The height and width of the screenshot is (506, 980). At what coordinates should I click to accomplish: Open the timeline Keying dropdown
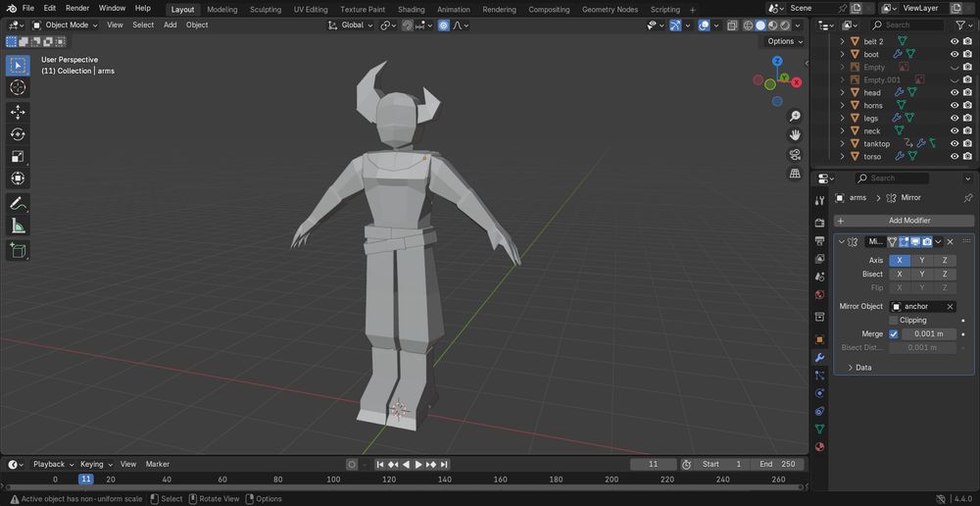(x=96, y=464)
